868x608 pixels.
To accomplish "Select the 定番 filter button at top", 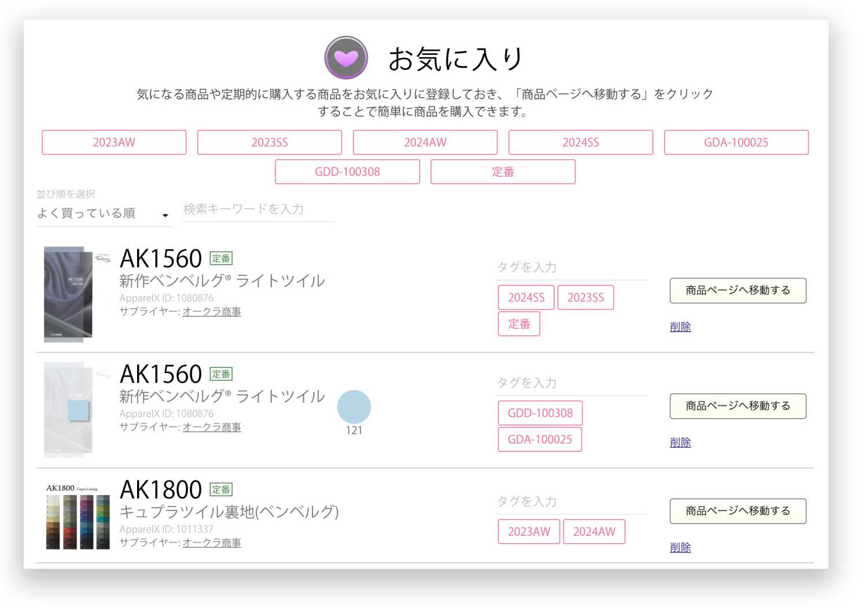I will [502, 172].
